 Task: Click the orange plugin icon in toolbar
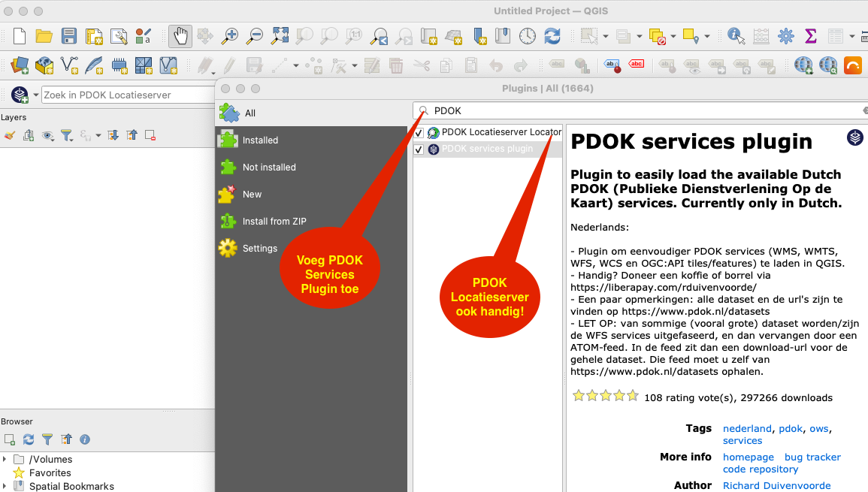853,65
